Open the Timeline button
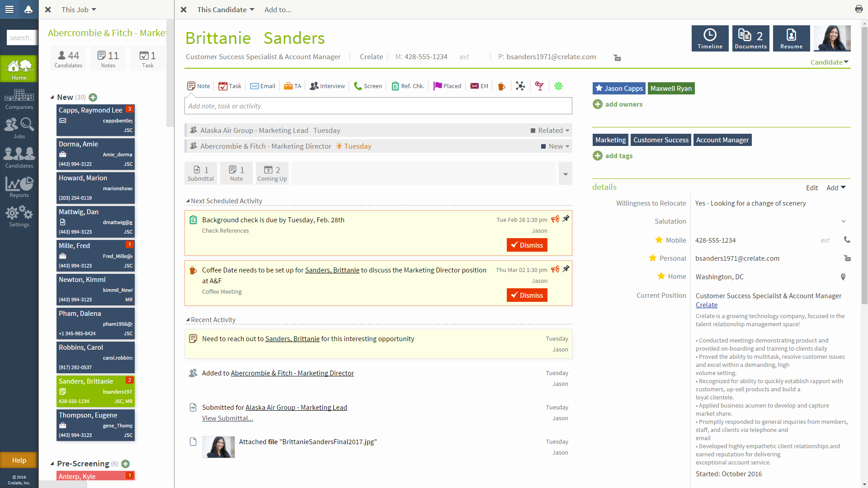Screen dimensions: 868x488 710,38
